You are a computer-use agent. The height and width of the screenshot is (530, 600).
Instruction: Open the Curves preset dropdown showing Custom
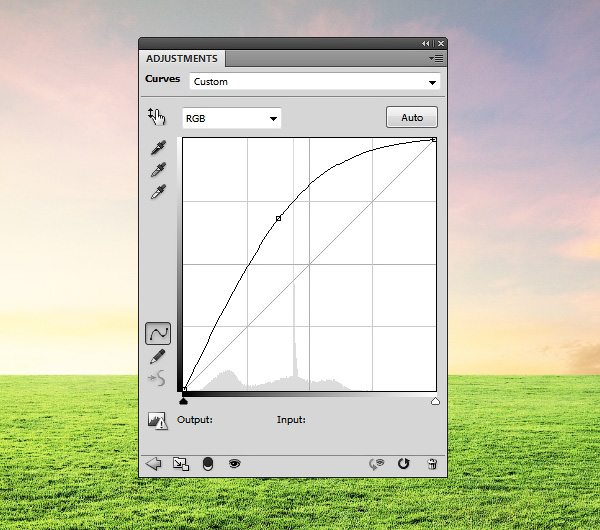tap(314, 82)
